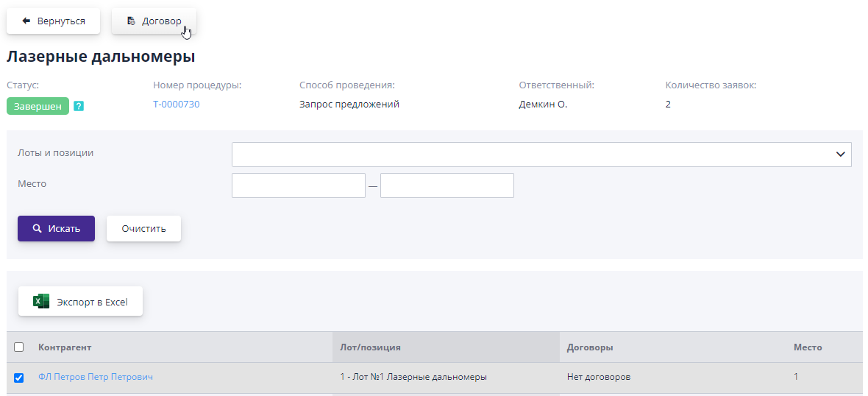The image size is (868, 396).
Task: Click the Вернуться back arrow button
Action: point(53,21)
